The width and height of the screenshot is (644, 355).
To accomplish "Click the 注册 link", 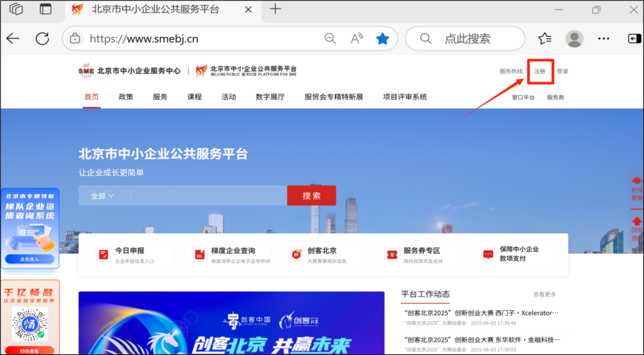I will (x=540, y=71).
